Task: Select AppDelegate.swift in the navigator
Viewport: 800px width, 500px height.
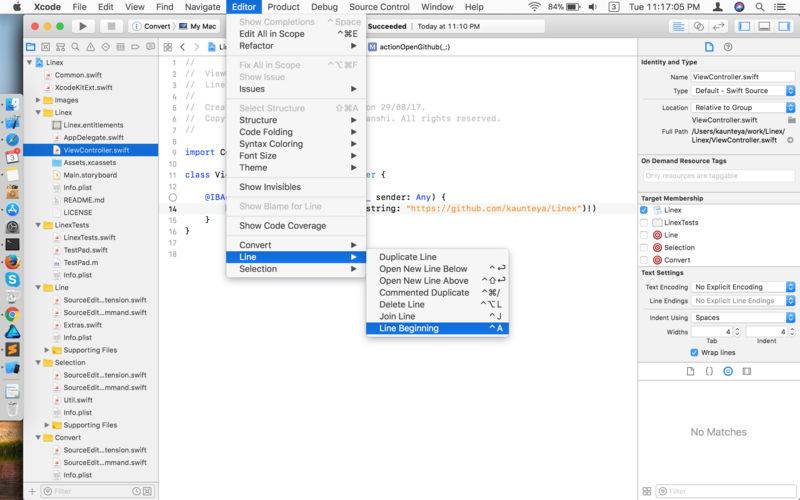Action: (94, 138)
